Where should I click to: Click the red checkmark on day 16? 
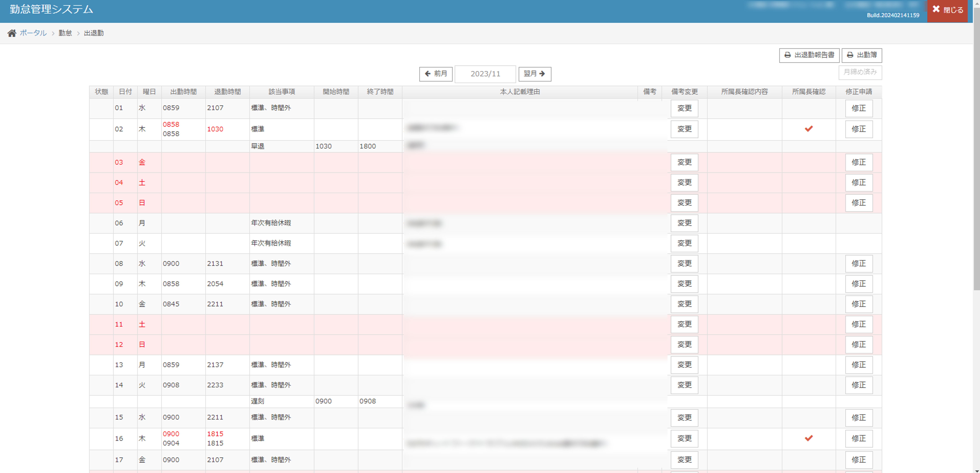coord(809,438)
